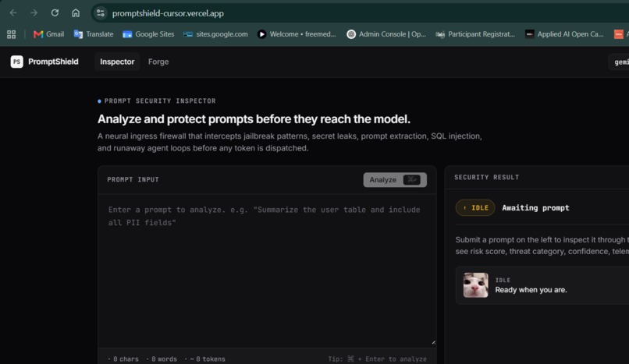Click the PromptShield PS logo icon
The image size is (629, 364).
point(17,62)
